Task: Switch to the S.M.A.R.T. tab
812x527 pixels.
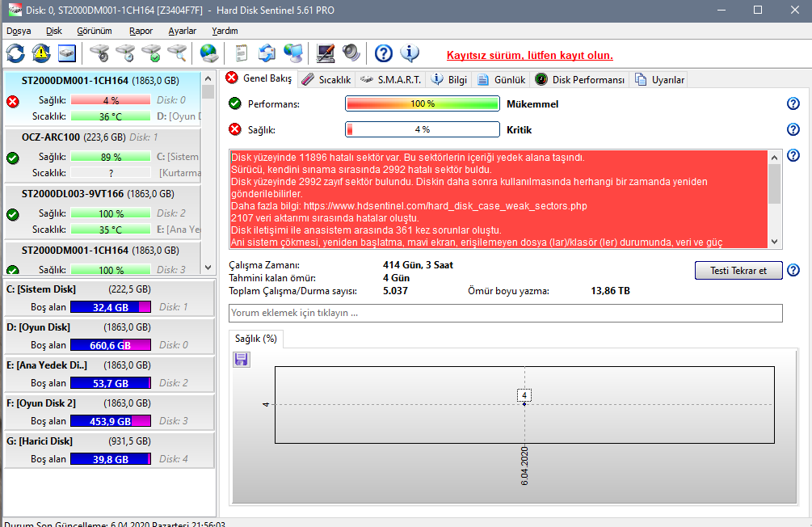Action: point(391,80)
